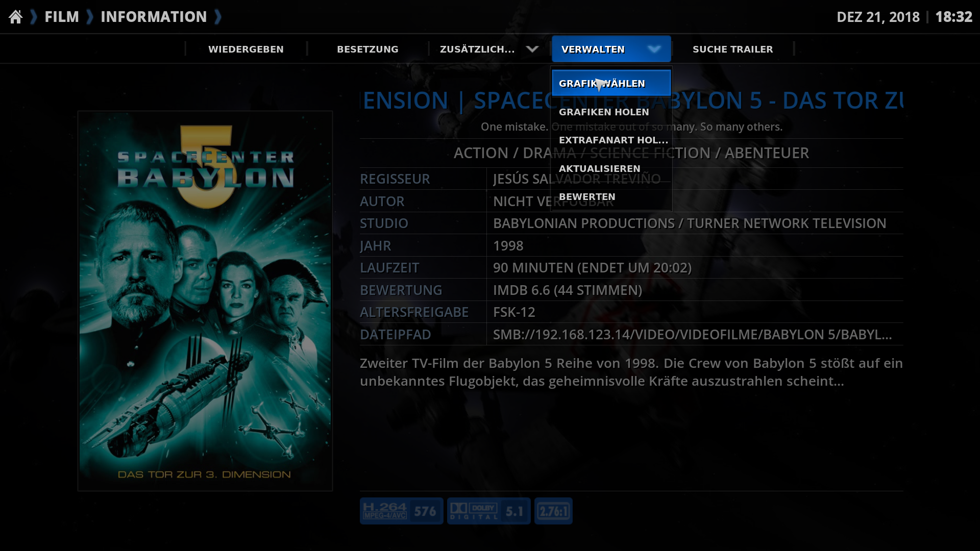The width and height of the screenshot is (980, 551).
Task: Collapse the VERWALTEN dropdown menu
Action: pyautogui.click(x=611, y=49)
